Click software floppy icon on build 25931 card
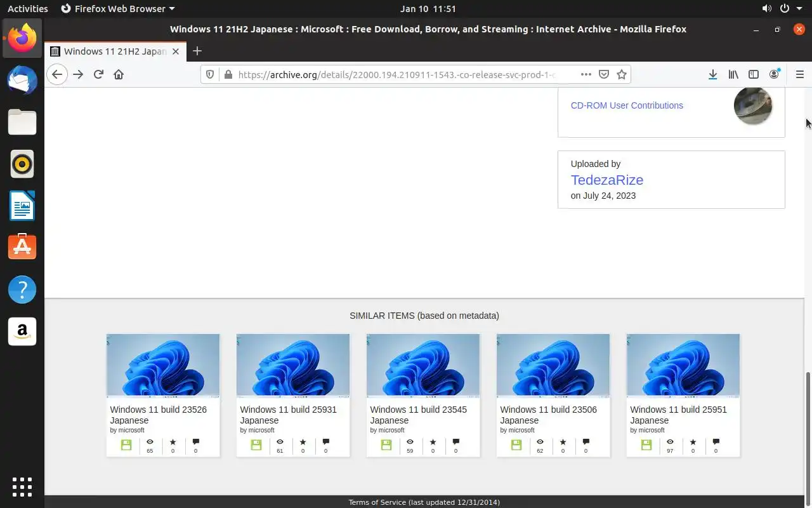This screenshot has width=812, height=508. coord(256,445)
